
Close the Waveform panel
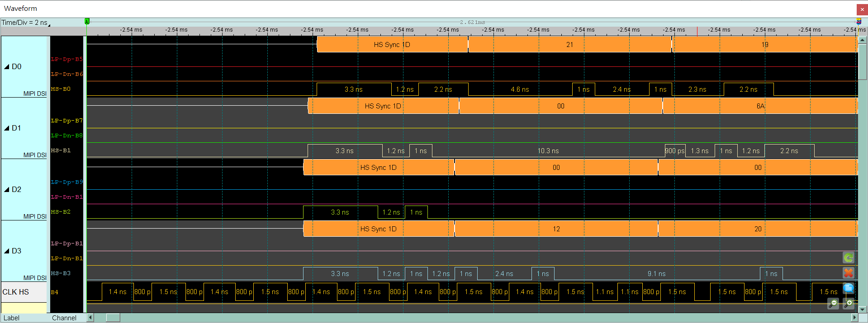click(862, 9)
